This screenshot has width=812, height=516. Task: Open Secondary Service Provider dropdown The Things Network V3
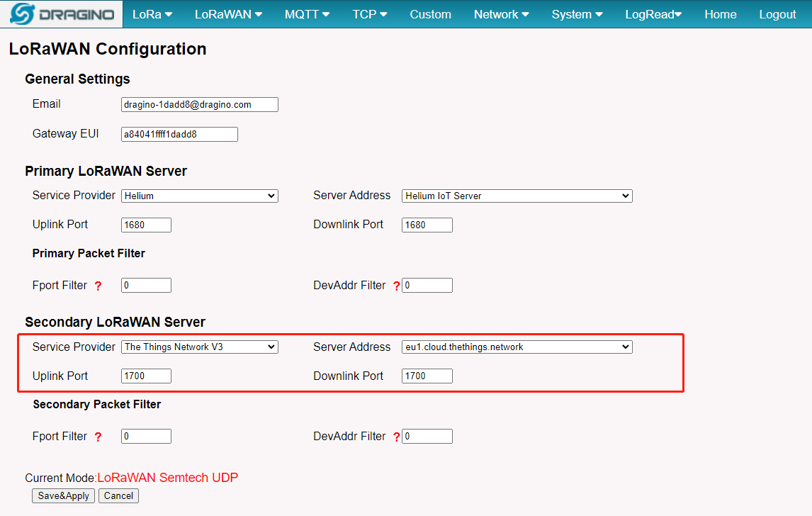tap(199, 347)
